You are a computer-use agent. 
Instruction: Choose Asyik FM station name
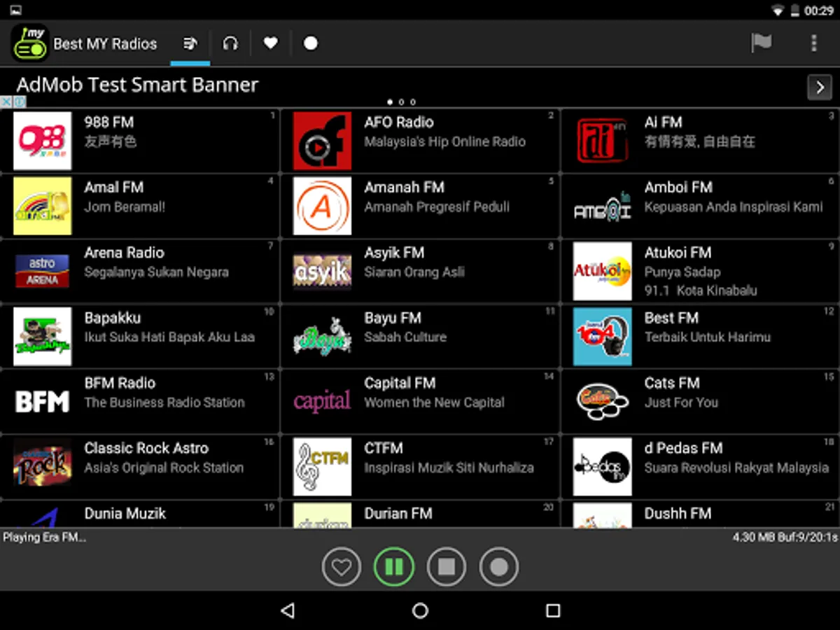click(x=394, y=252)
